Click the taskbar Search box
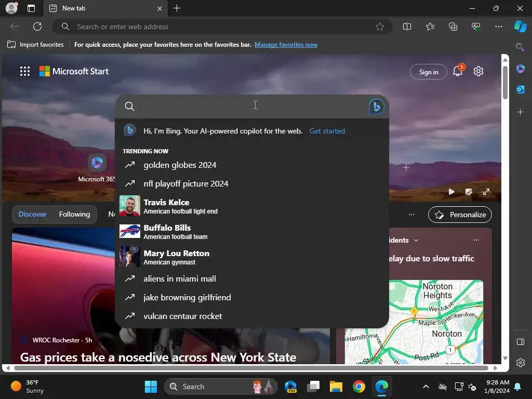The width and height of the screenshot is (532, 399). tap(220, 387)
